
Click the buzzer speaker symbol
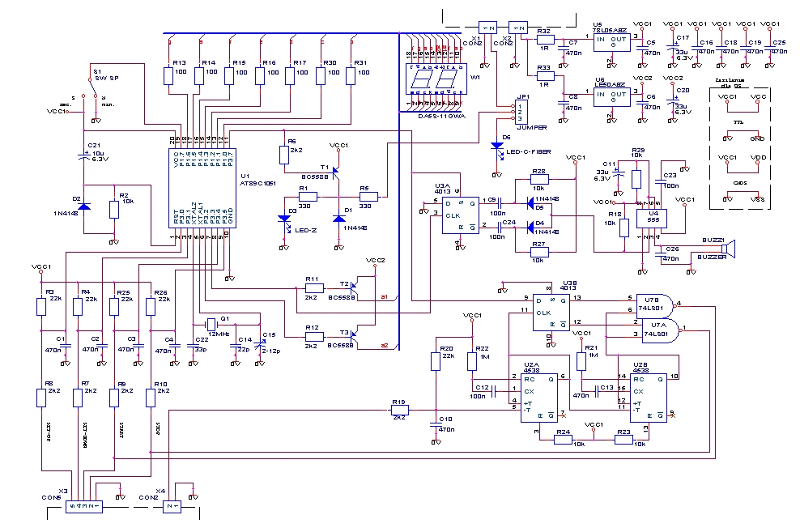point(730,249)
